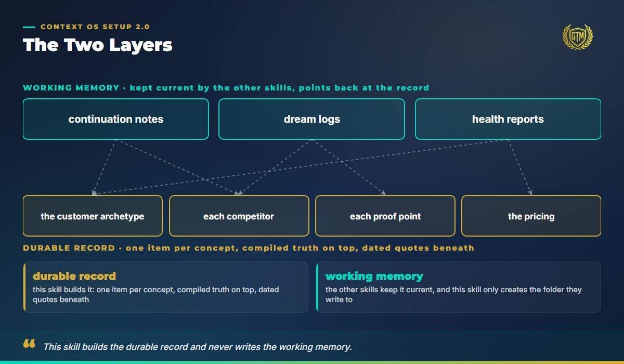
Task: Click the title The Two Layers
Action: coord(98,45)
